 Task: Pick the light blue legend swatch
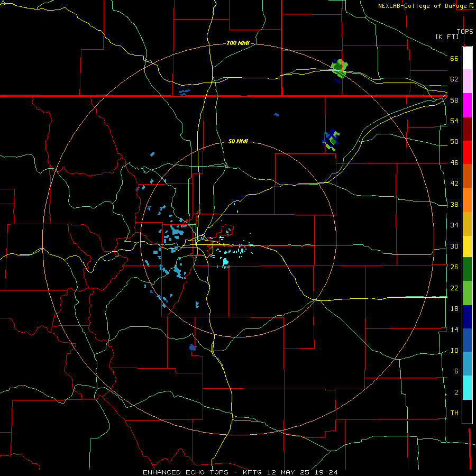[x=467, y=364]
